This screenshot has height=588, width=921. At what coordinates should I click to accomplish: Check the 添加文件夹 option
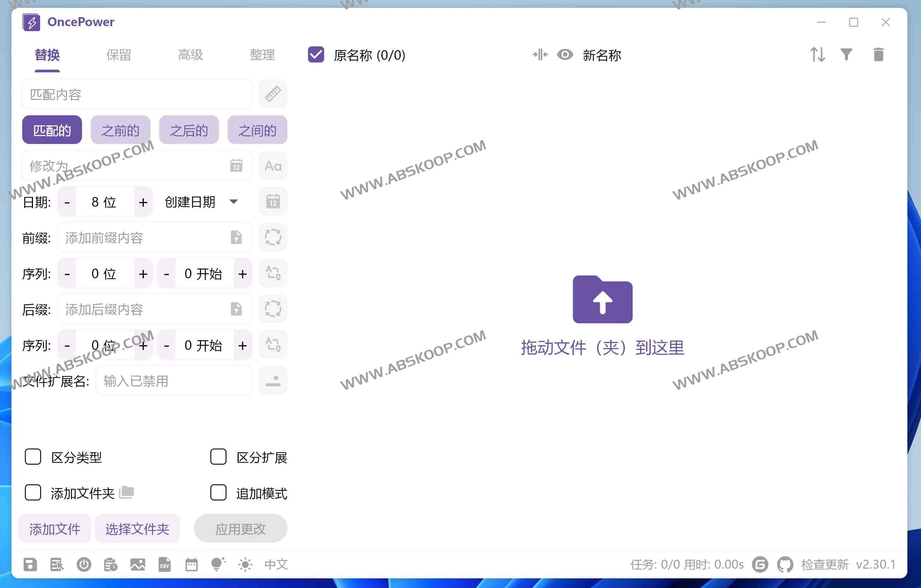coord(33,493)
